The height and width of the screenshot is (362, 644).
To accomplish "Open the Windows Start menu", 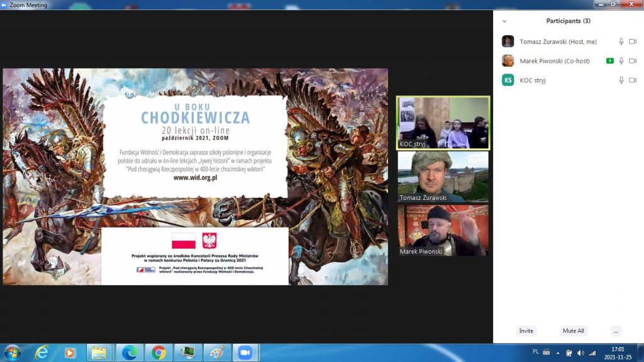I will coord(12,353).
